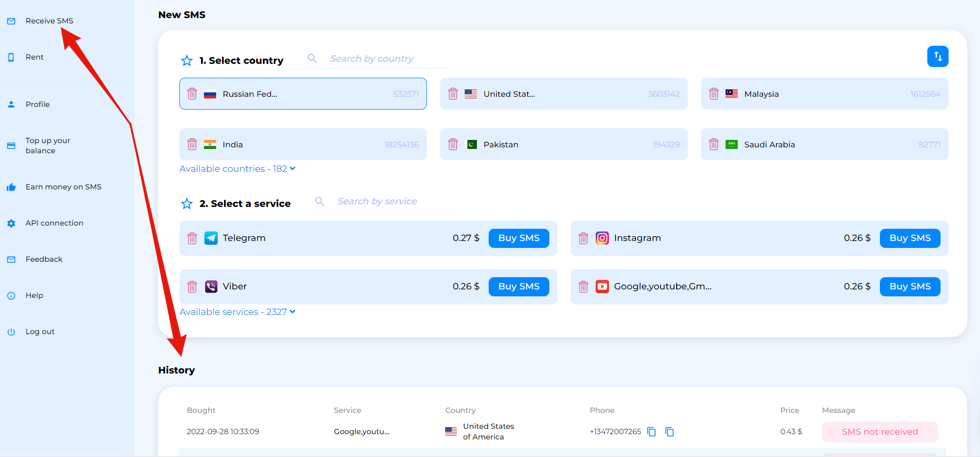This screenshot has height=457, width=980.
Task: Click the Google,youtu... history service cell
Action: [x=361, y=431]
